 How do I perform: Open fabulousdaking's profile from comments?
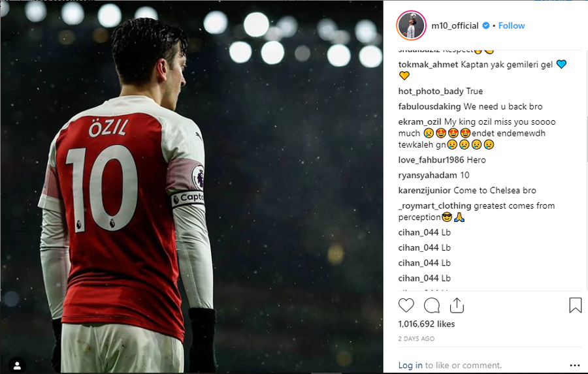pos(429,106)
